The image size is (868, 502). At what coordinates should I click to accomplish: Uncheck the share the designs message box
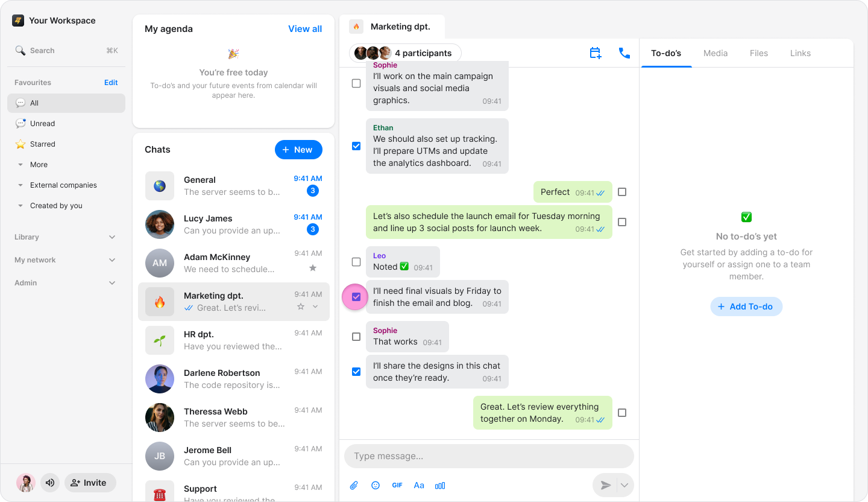[x=356, y=372]
